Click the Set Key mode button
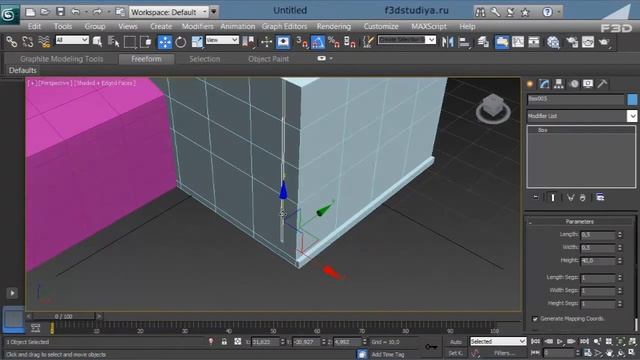Screen dimensions: 640x360 click(456, 353)
